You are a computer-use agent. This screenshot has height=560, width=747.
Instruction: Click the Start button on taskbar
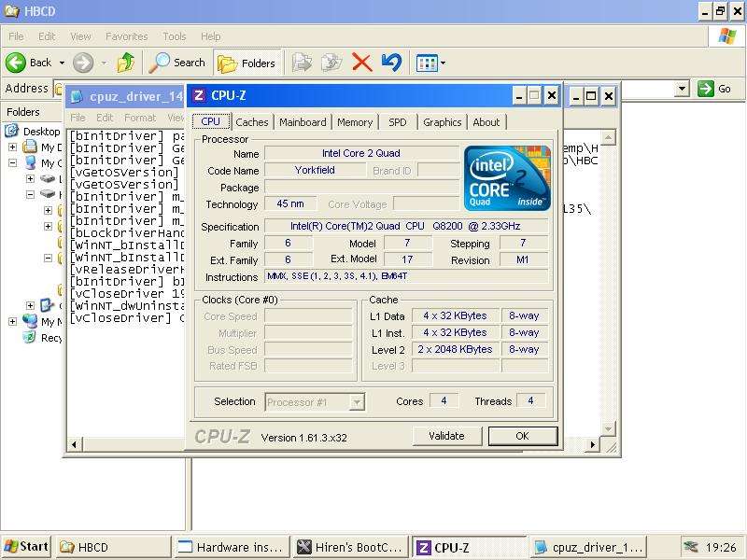26,547
